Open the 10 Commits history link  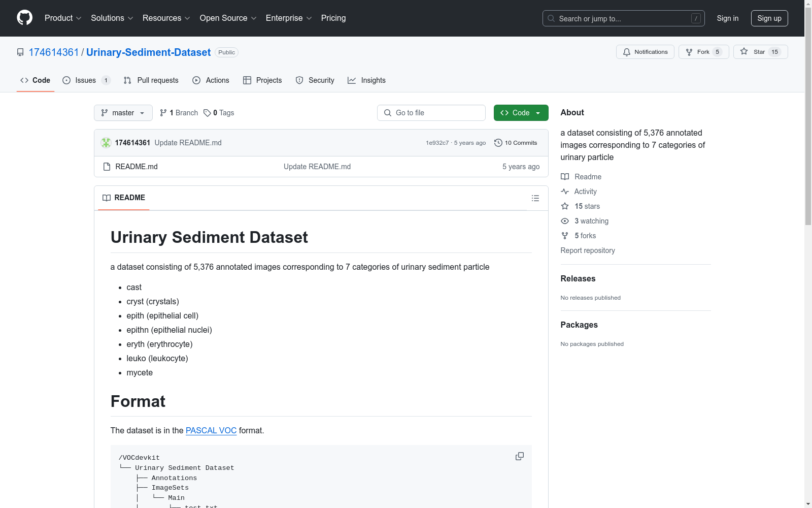[516, 143]
